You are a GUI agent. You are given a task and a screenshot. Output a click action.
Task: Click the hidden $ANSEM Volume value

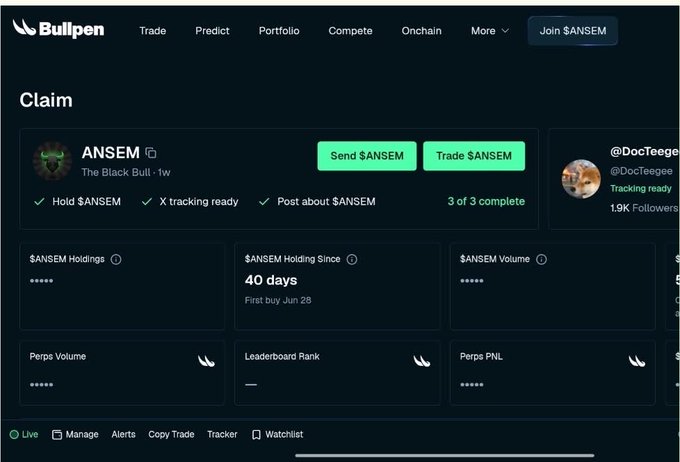pyautogui.click(x=471, y=281)
